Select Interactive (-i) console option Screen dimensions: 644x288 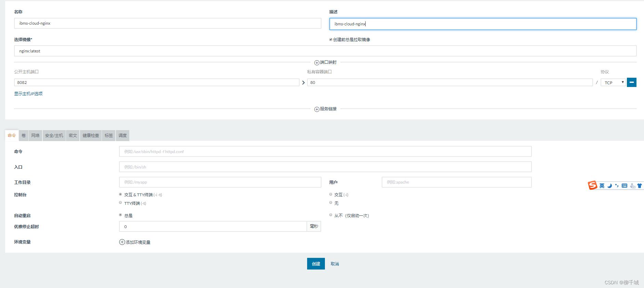click(x=331, y=194)
